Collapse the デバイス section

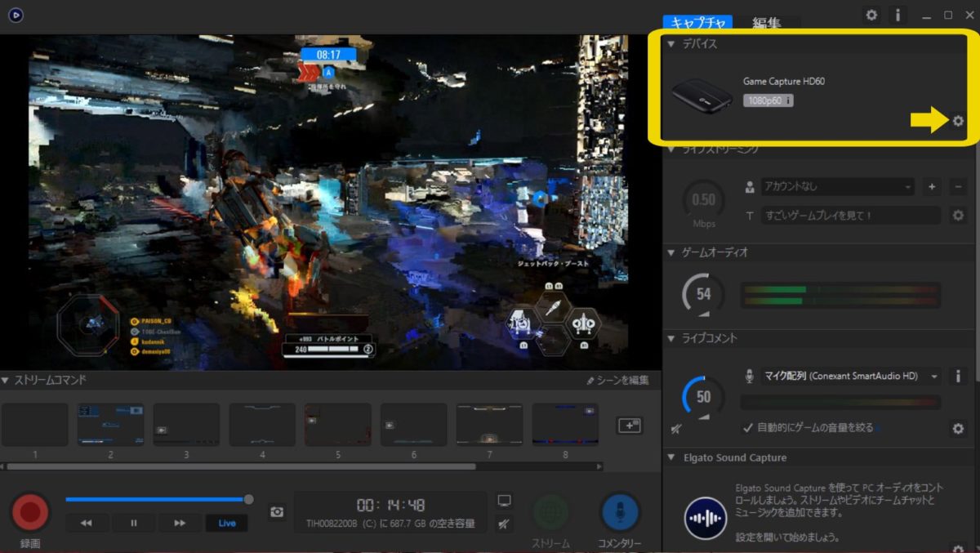coord(671,43)
